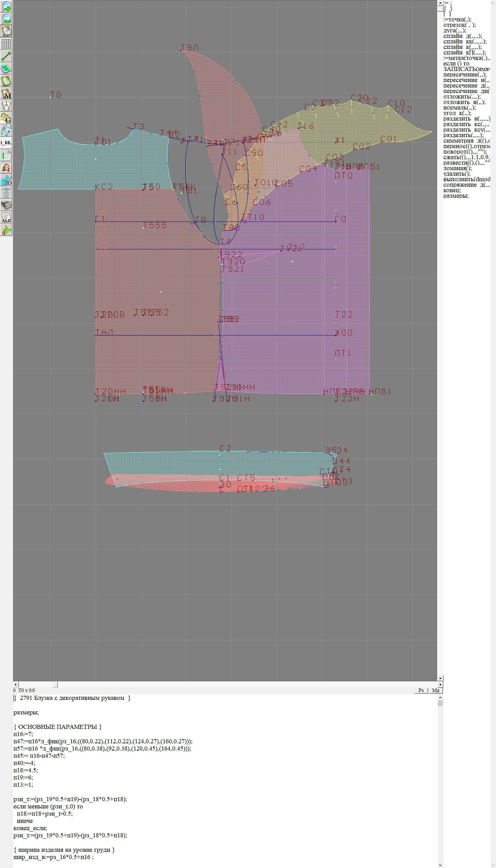Click the woman's face mannequin icon

(6, 168)
